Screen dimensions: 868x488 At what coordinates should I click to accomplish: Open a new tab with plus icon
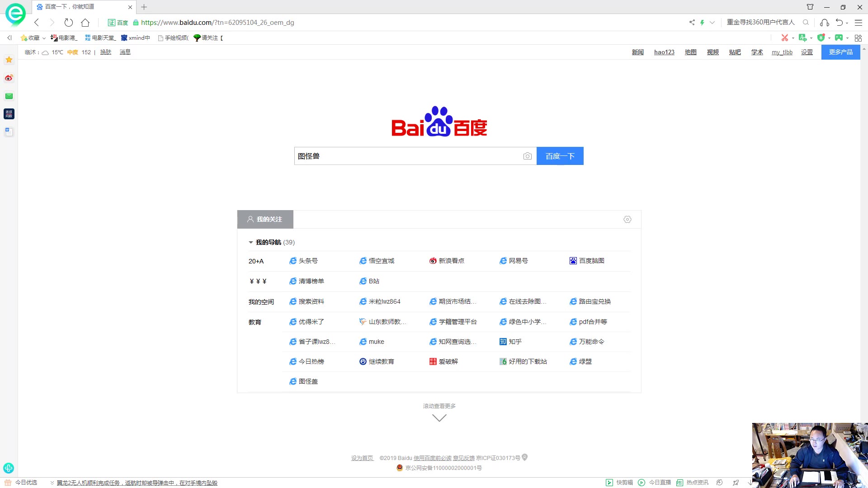[x=144, y=7]
